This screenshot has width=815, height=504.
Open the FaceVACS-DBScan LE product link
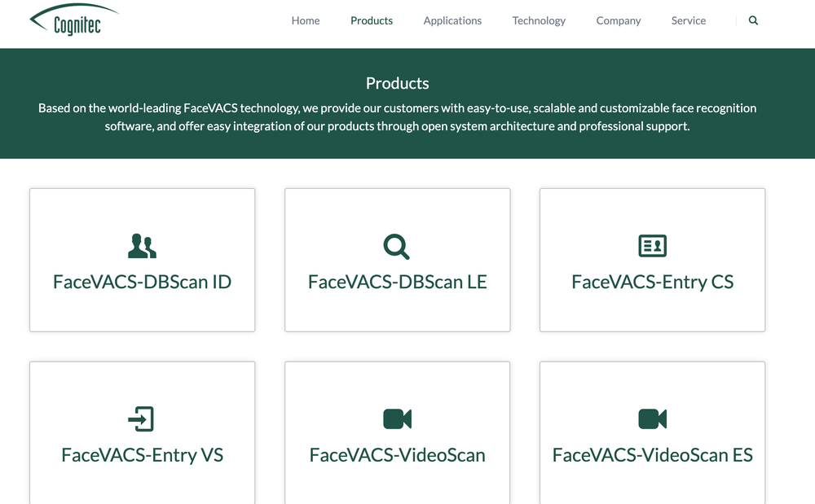pyautogui.click(x=397, y=282)
